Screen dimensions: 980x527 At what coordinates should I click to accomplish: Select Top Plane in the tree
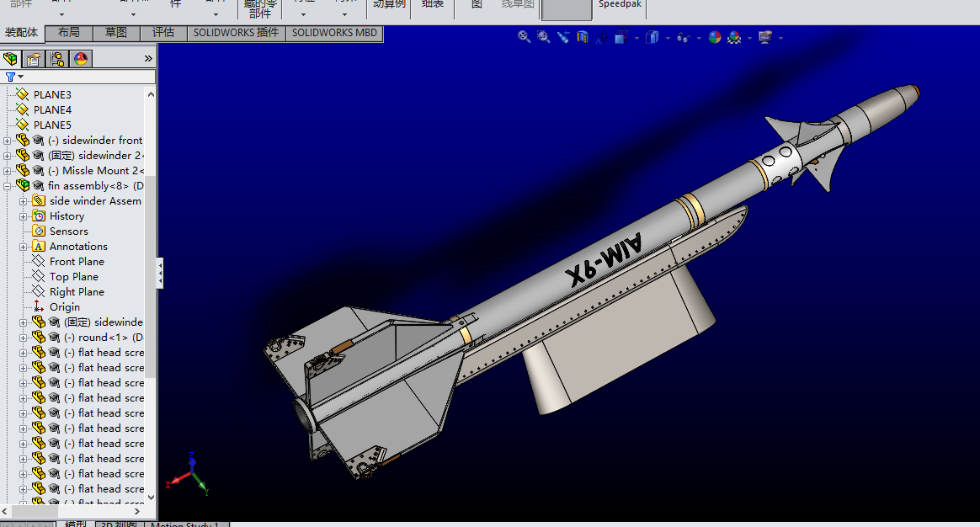[x=74, y=277]
